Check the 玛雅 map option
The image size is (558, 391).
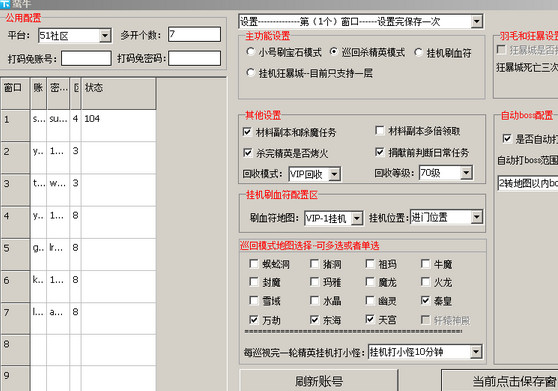[314, 282]
